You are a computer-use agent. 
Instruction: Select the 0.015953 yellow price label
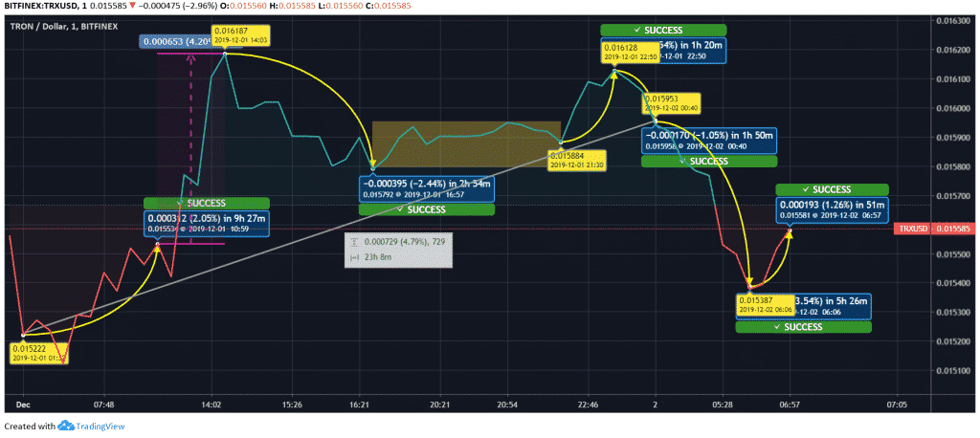click(673, 103)
